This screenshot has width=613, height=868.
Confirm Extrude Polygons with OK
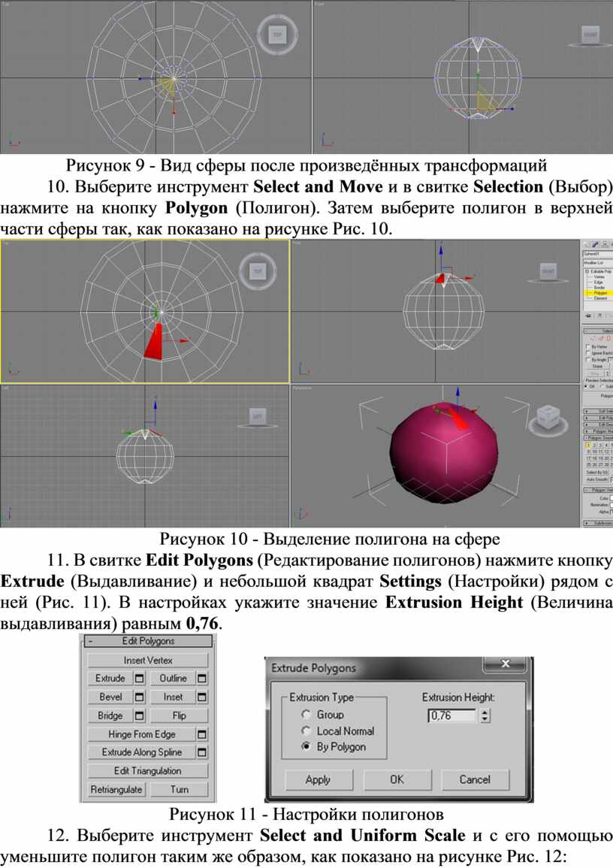coord(397,779)
